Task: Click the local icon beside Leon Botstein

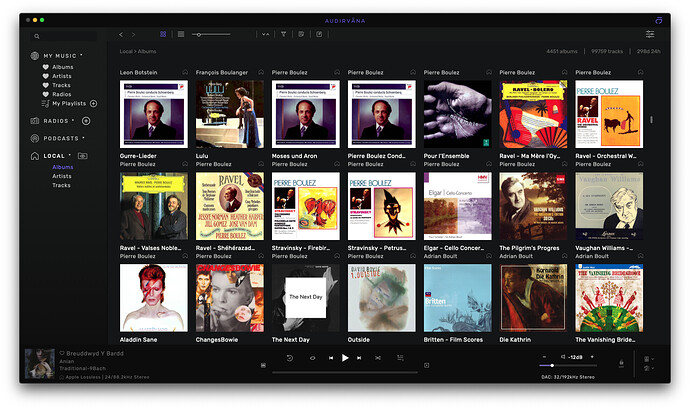Action: (x=185, y=72)
